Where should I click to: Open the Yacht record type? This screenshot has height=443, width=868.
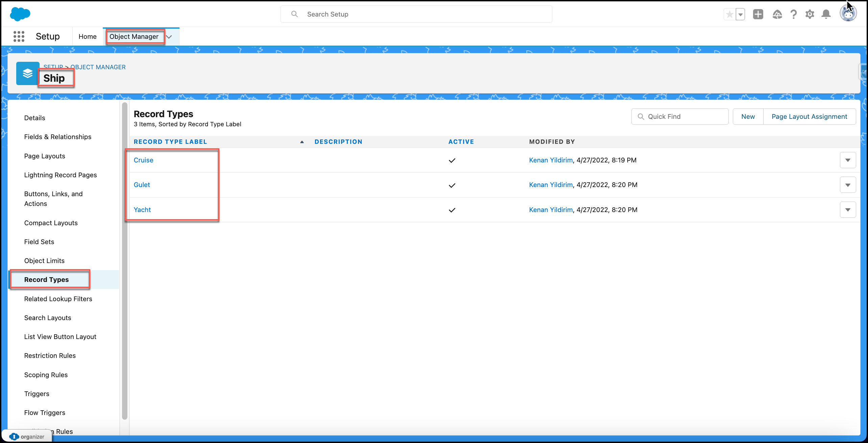142,210
